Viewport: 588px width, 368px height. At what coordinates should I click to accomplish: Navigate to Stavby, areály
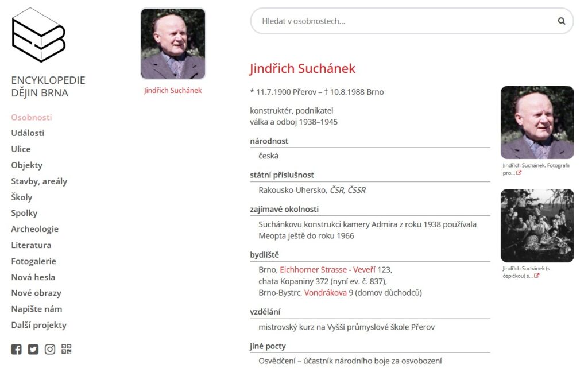pos(39,181)
